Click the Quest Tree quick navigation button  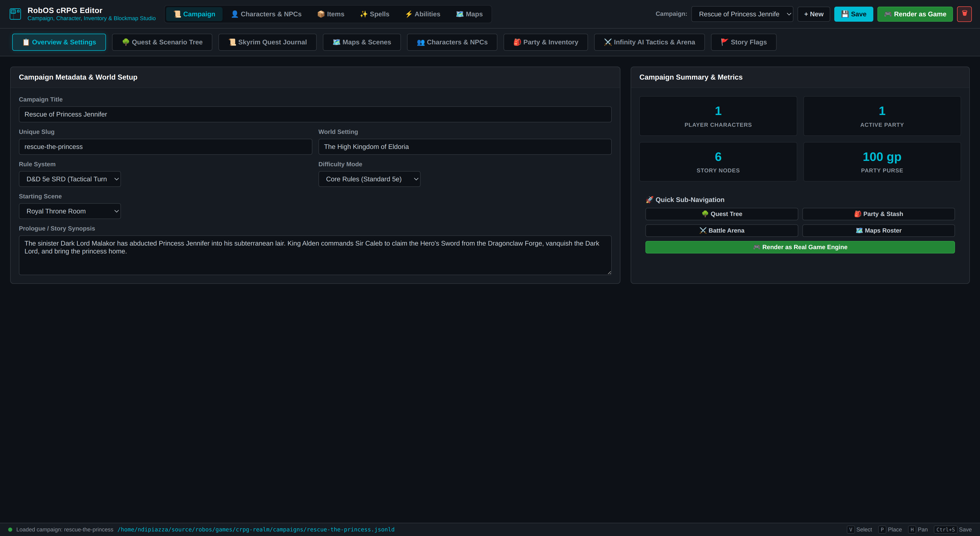pyautogui.click(x=722, y=214)
